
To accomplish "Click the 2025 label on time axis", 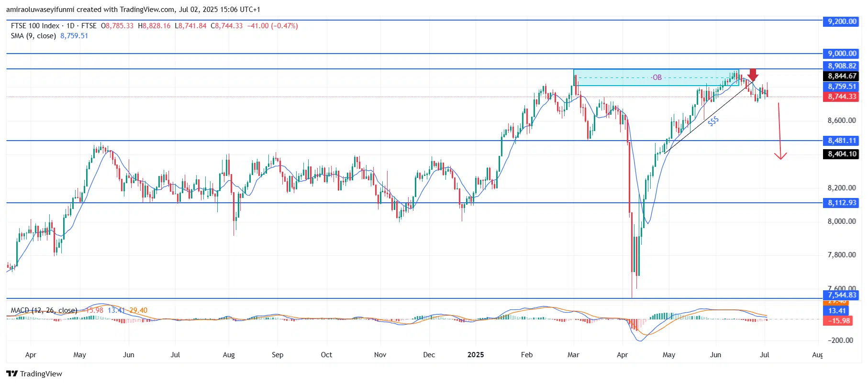I will point(475,355).
